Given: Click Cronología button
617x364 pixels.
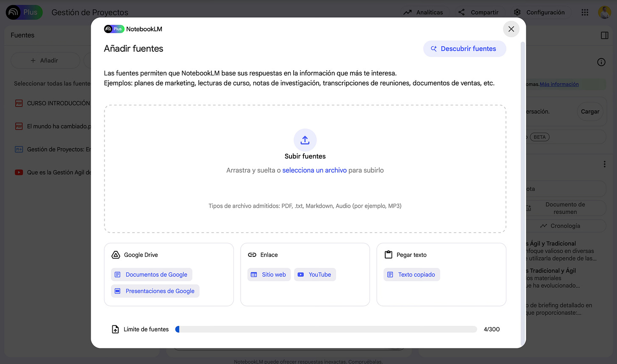Looking at the screenshot, I should tap(565, 226).
